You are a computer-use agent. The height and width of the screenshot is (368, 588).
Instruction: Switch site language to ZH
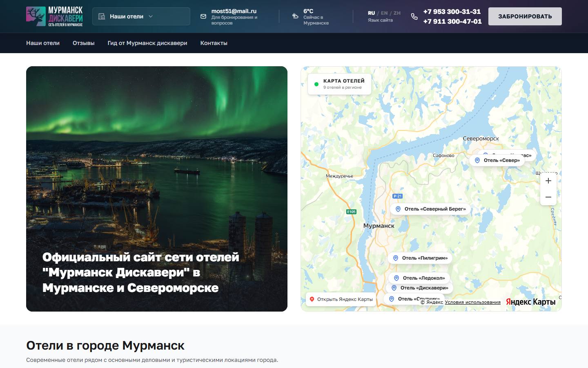coord(397,13)
